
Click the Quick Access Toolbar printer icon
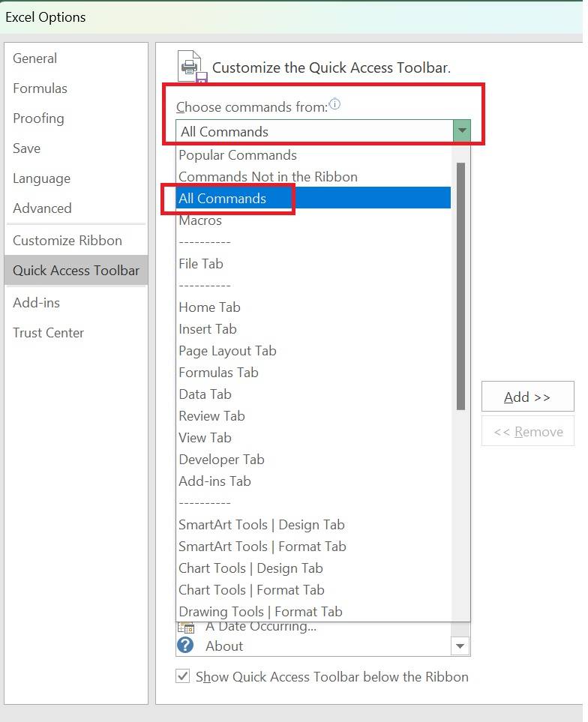click(190, 66)
